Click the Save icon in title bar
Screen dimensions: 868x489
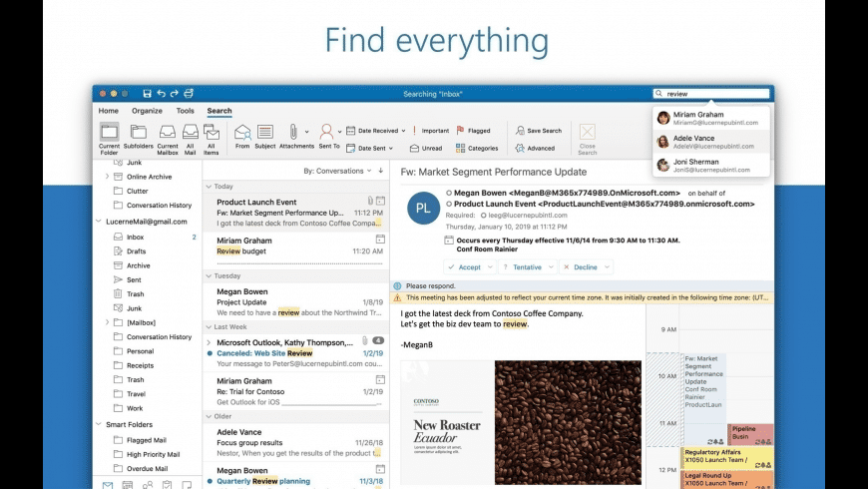(x=147, y=94)
